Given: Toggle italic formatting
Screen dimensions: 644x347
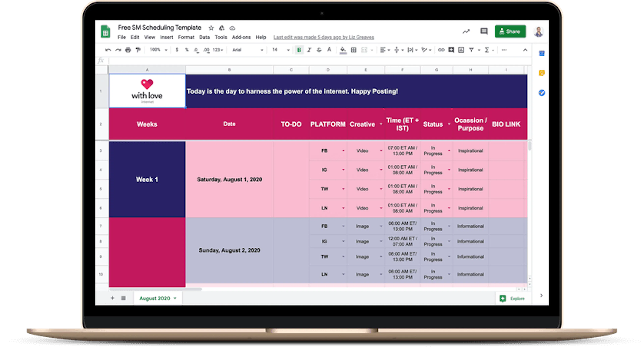Looking at the screenshot, I should [309, 50].
